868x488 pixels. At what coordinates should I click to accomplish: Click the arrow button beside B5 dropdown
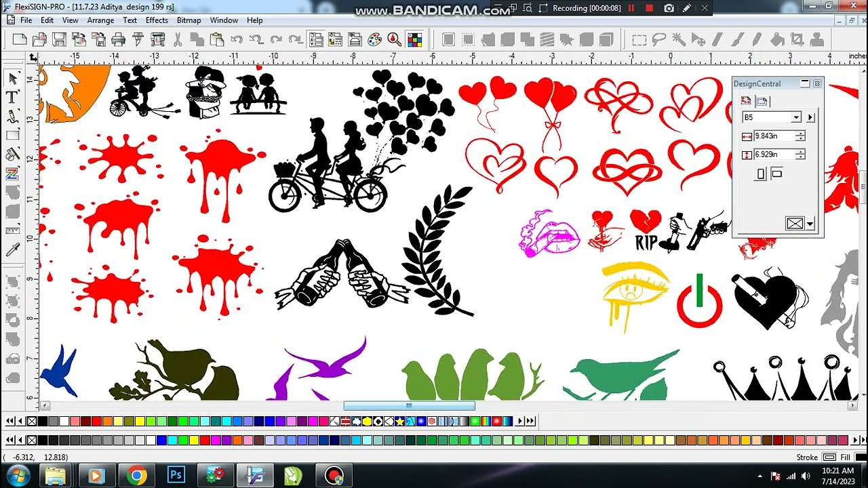(x=810, y=117)
